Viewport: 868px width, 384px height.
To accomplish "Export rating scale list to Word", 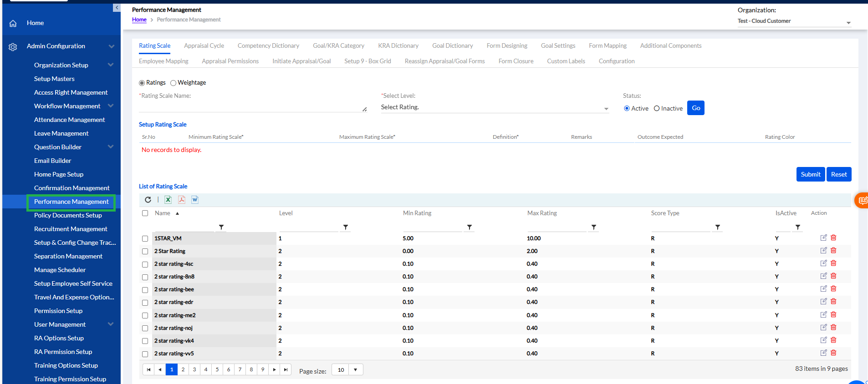I will tap(195, 200).
